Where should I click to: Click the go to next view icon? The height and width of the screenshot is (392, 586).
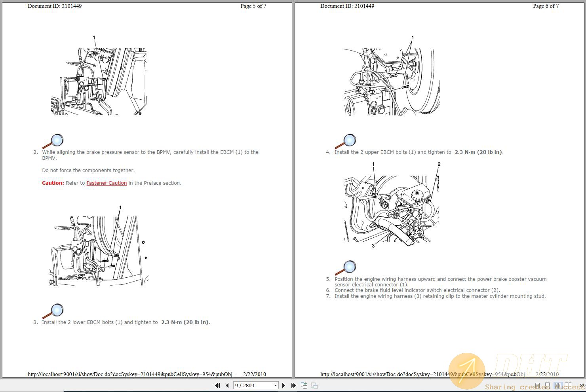314,385
